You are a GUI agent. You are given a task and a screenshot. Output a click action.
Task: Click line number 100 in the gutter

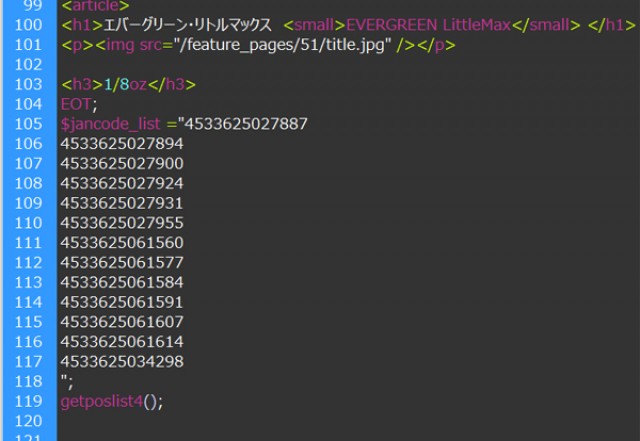(30, 25)
